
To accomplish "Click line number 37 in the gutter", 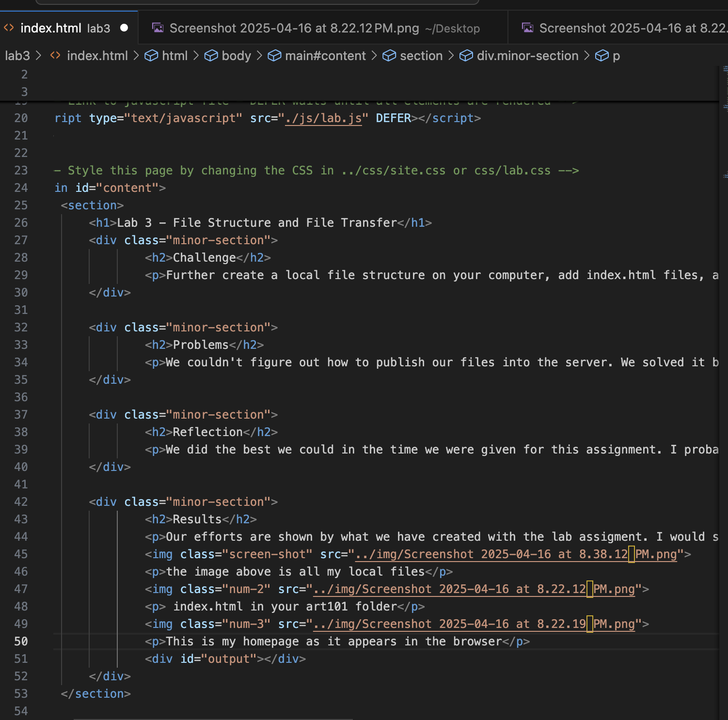I will coord(21,415).
